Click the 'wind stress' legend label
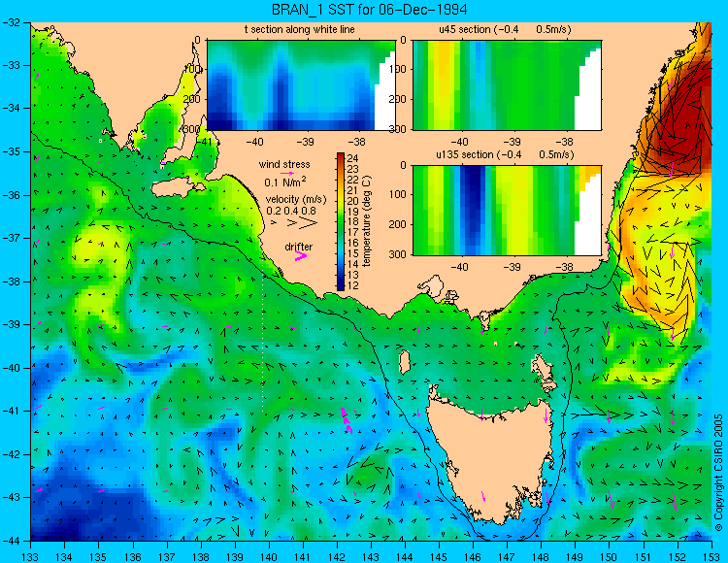 point(284,164)
